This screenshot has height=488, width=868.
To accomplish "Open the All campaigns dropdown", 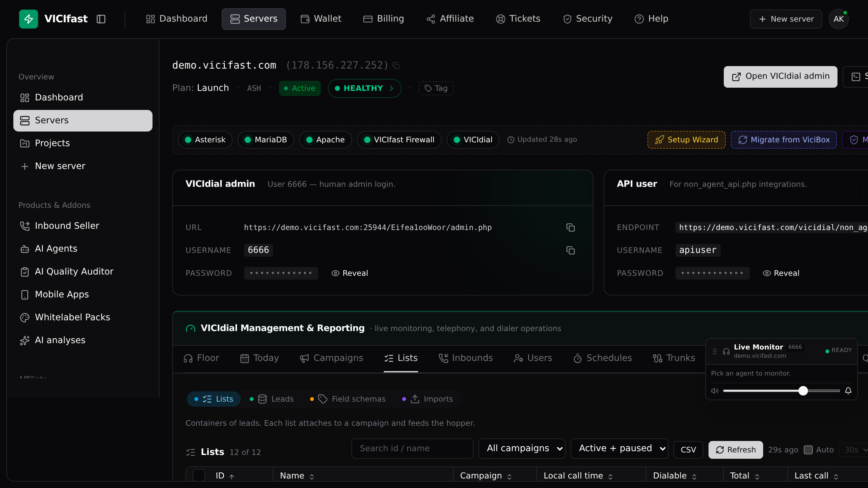I will [522, 449].
